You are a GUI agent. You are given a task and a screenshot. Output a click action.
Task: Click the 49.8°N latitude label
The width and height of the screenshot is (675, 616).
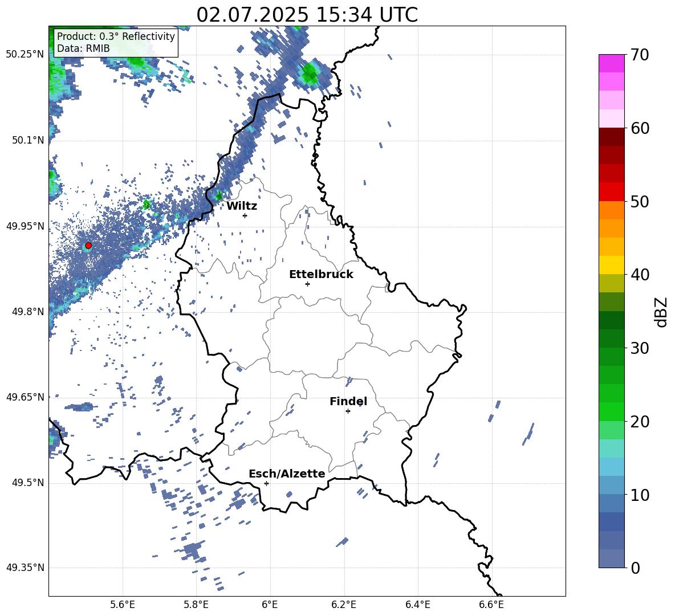[28, 312]
